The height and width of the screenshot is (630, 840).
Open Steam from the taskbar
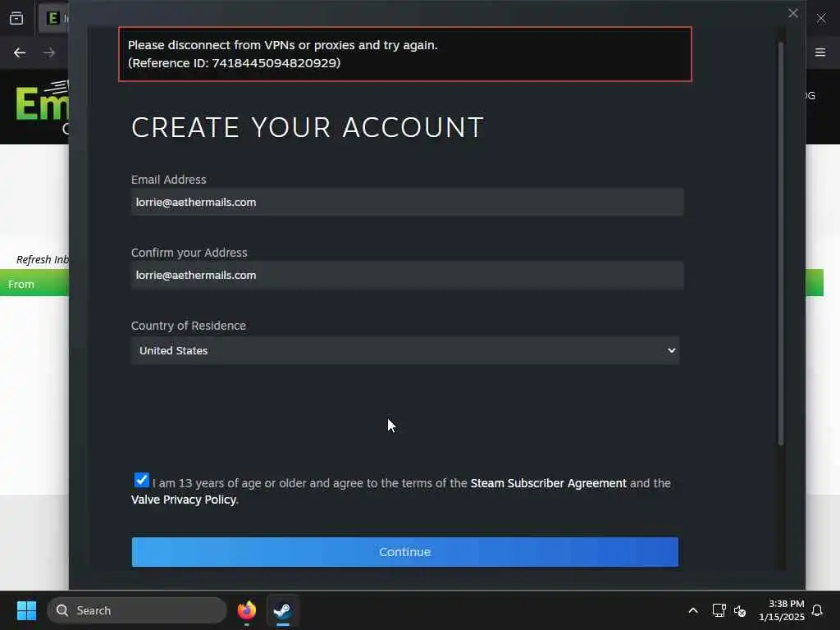(282, 610)
